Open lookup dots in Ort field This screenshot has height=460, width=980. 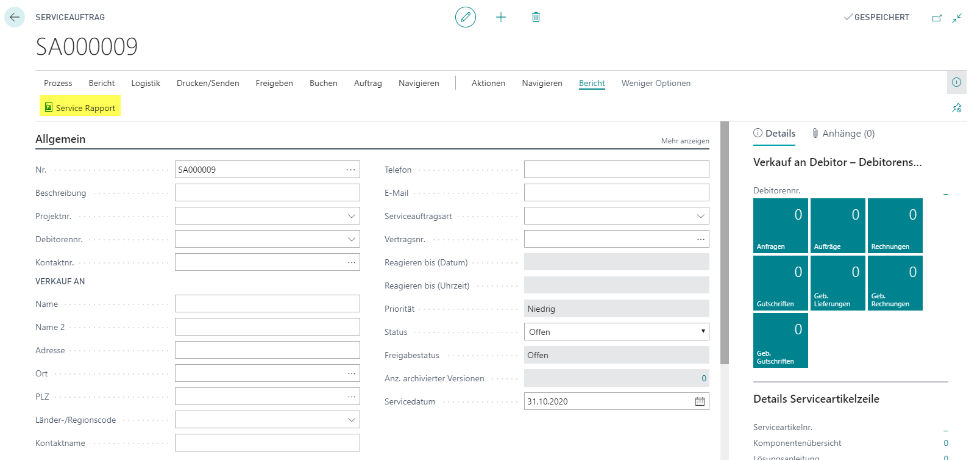[352, 373]
